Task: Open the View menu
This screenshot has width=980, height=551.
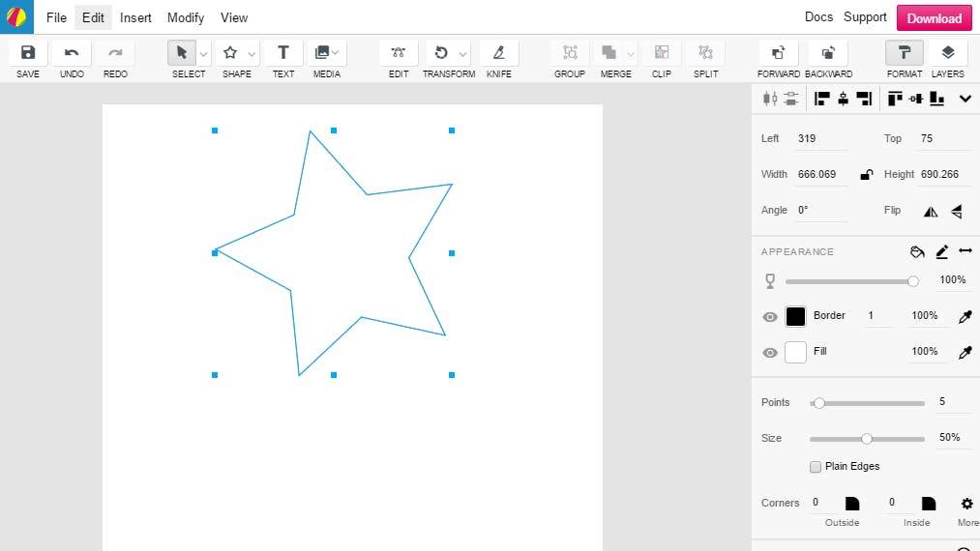Action: tap(234, 17)
